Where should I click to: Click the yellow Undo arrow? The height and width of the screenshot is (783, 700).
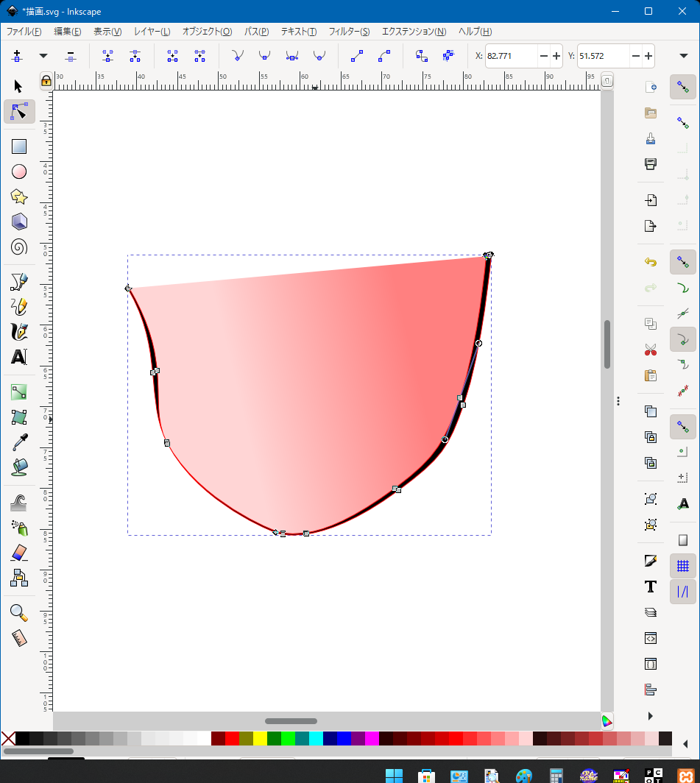[650, 262]
